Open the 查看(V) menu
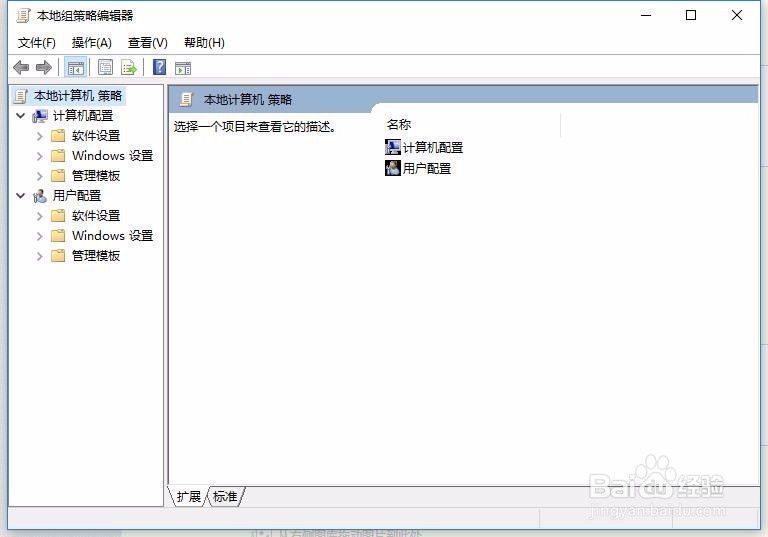The width and height of the screenshot is (768, 537). pos(147,43)
